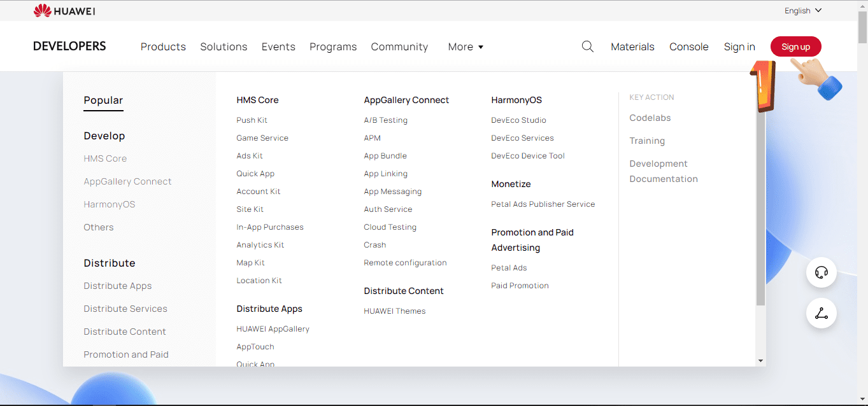Open Analytics Kit link

point(260,245)
